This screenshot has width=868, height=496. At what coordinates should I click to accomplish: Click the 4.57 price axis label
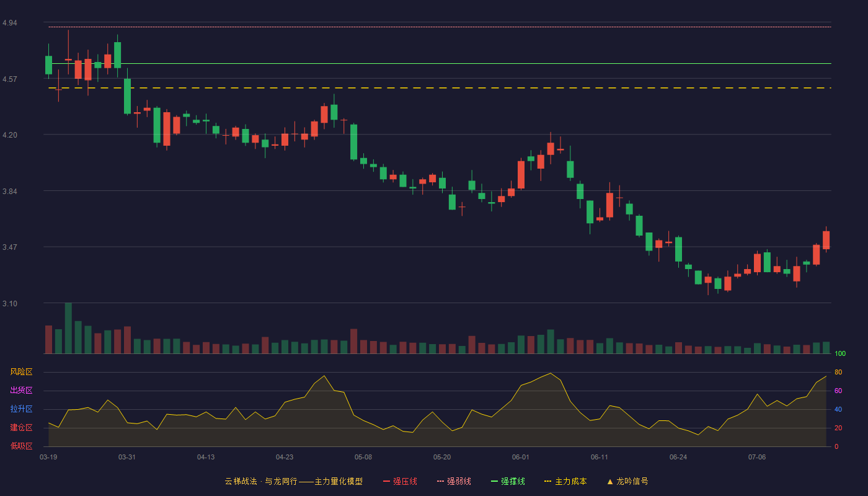(x=10, y=79)
